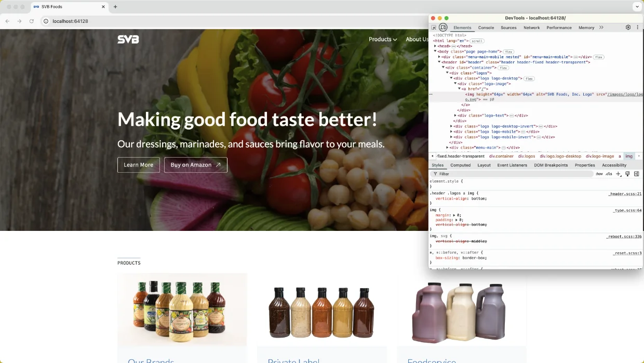Click the Buy on Amazon button
The width and height of the screenshot is (644, 363).
[195, 165]
